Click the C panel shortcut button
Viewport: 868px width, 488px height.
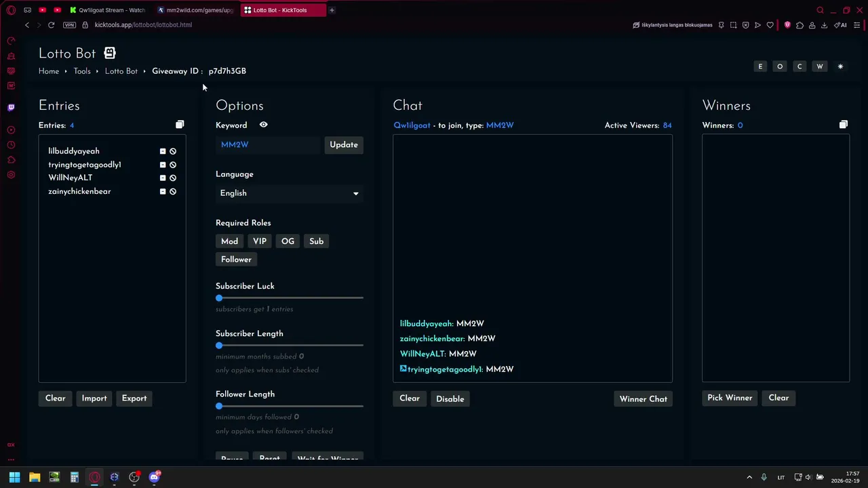(x=800, y=66)
